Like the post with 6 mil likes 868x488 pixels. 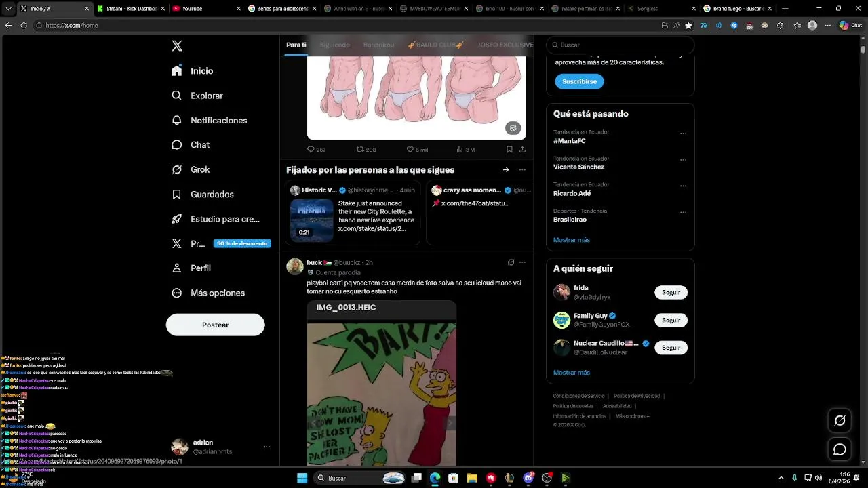coord(417,149)
